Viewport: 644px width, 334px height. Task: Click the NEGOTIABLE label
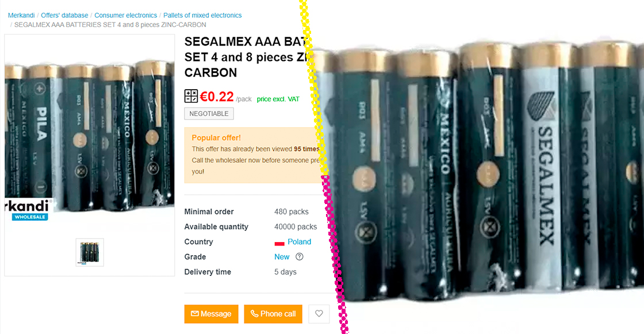pos(209,114)
